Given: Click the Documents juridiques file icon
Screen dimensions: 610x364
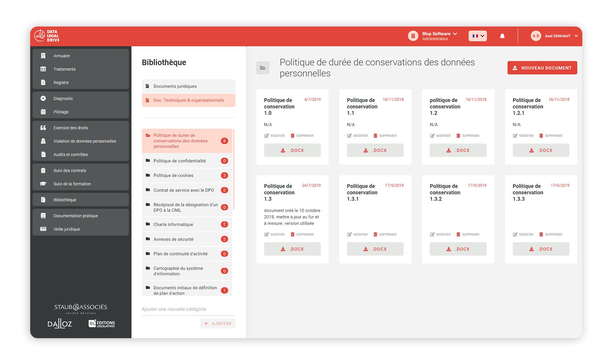Looking at the screenshot, I should (148, 86).
